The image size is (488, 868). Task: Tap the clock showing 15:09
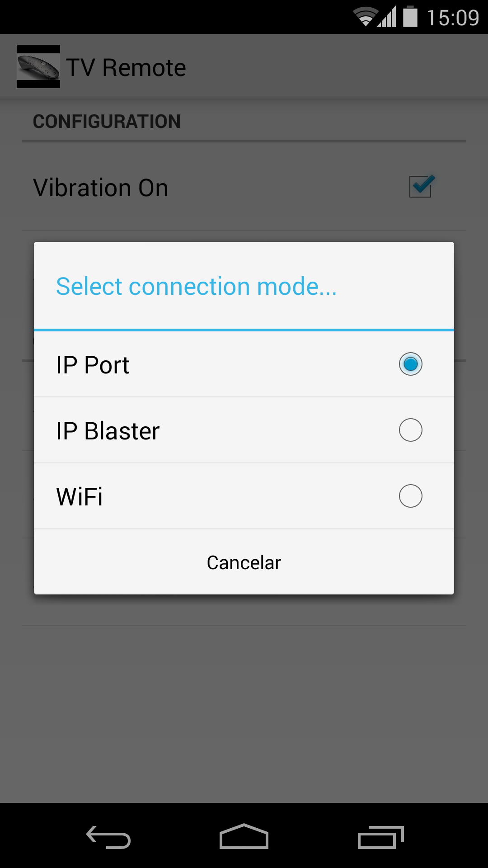coord(453,18)
